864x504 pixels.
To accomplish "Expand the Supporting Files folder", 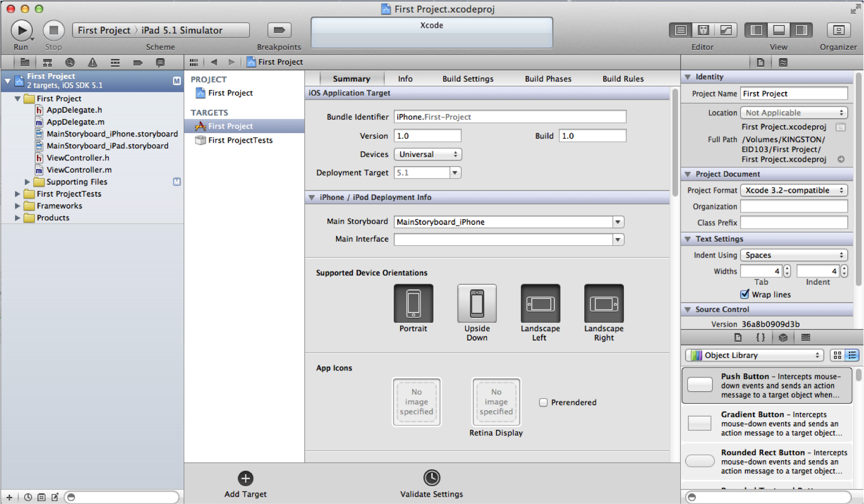I will click(27, 182).
